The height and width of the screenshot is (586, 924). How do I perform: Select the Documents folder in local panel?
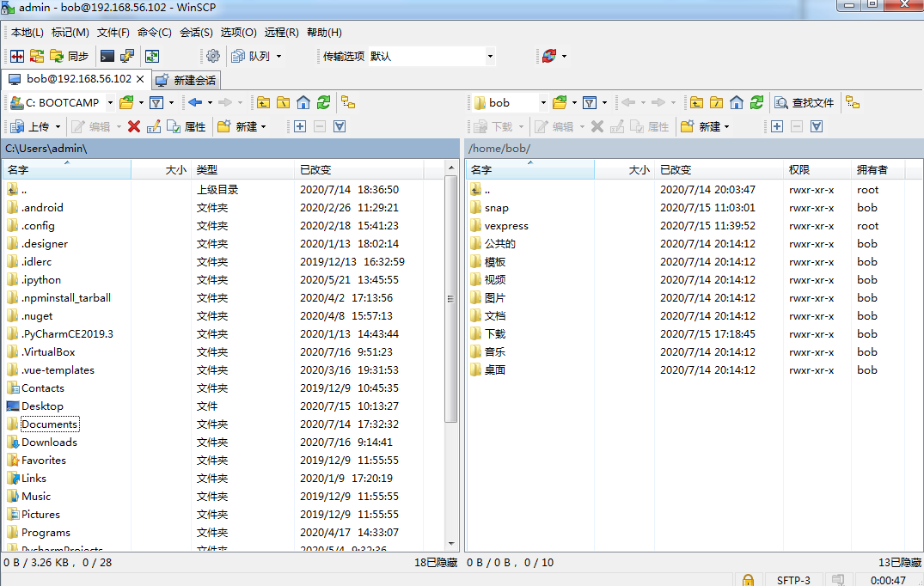49,424
